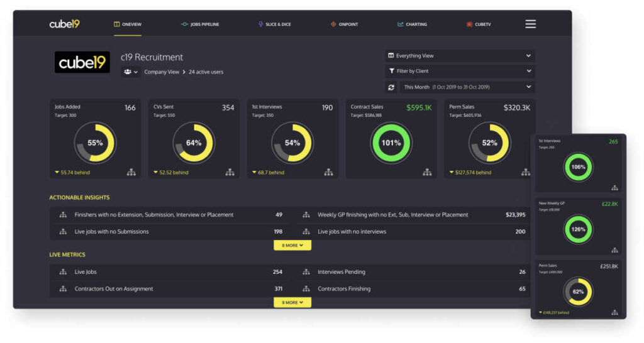644x343 pixels.
Task: Click the c19 Recruitment heading
Action: click(x=152, y=57)
